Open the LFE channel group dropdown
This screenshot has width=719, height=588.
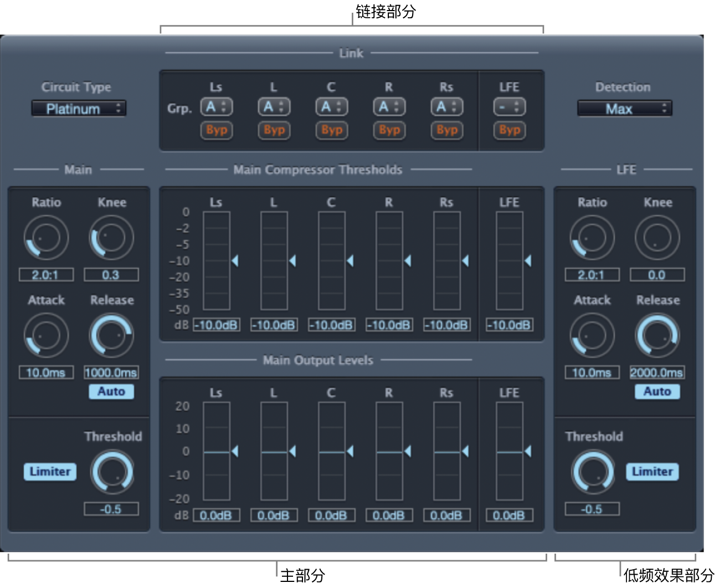point(509,107)
